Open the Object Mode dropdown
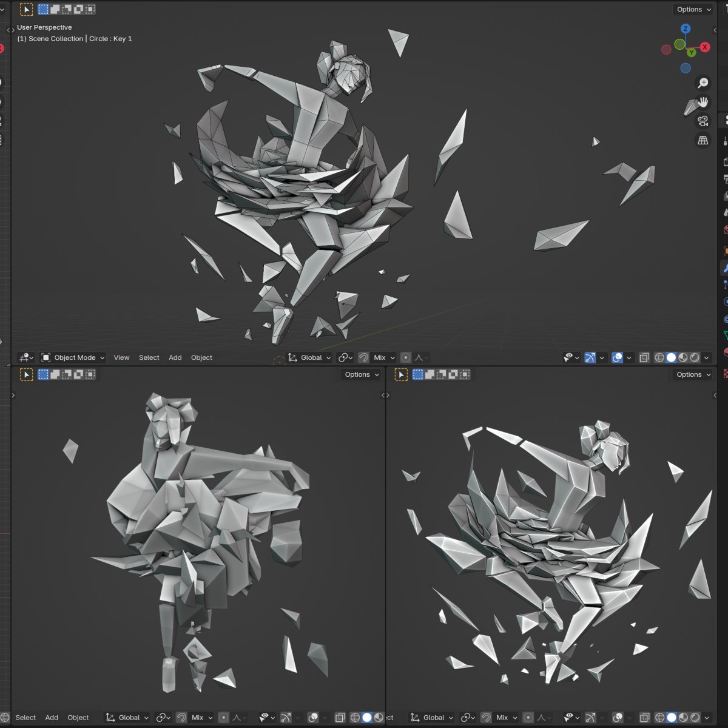This screenshot has height=728, width=728. [72, 357]
